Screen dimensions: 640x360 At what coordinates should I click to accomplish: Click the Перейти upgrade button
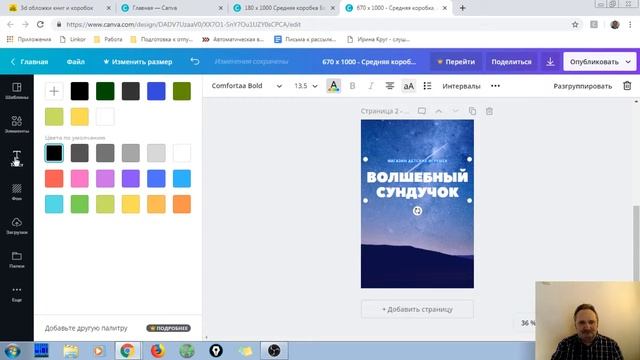456,62
